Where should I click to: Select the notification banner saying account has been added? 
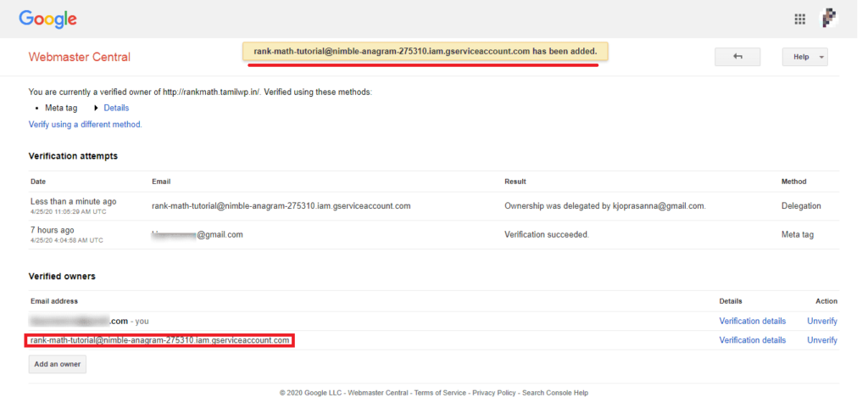pyautogui.click(x=426, y=52)
